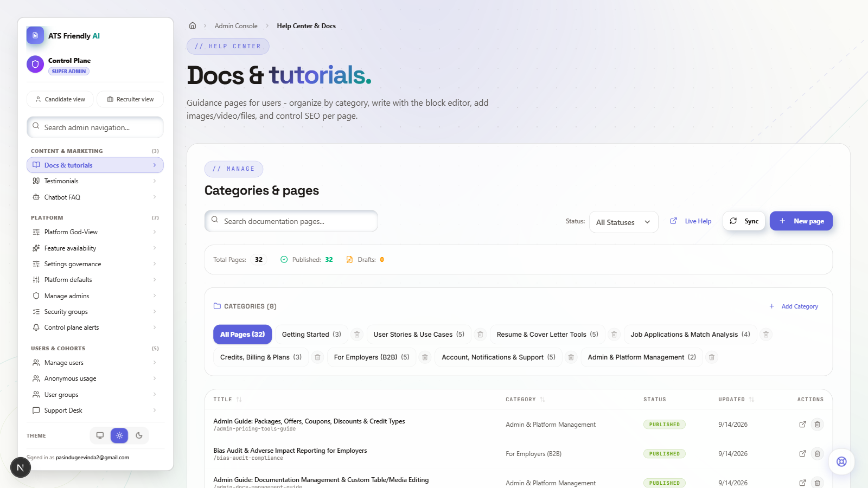Open Bias Audit page in new tab
868x488 pixels.
[x=802, y=454]
